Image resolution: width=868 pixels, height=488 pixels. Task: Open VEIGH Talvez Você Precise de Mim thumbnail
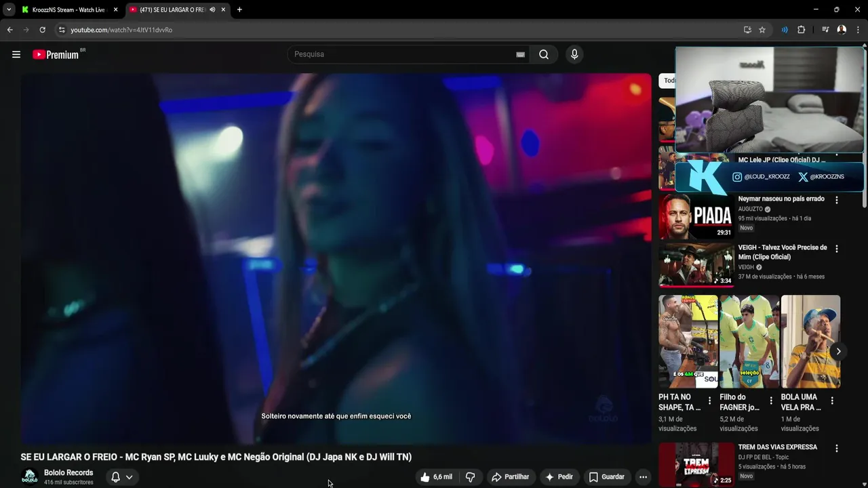pos(696,266)
